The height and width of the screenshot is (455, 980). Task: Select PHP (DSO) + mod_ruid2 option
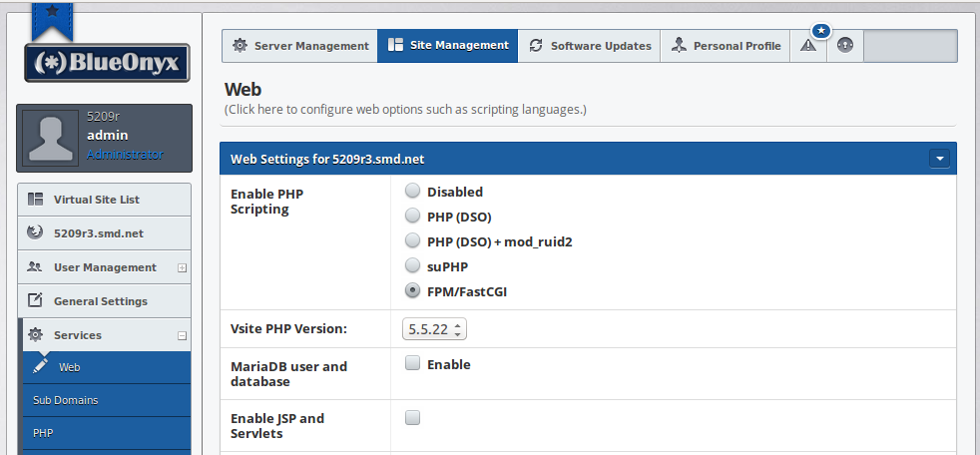pyautogui.click(x=412, y=240)
